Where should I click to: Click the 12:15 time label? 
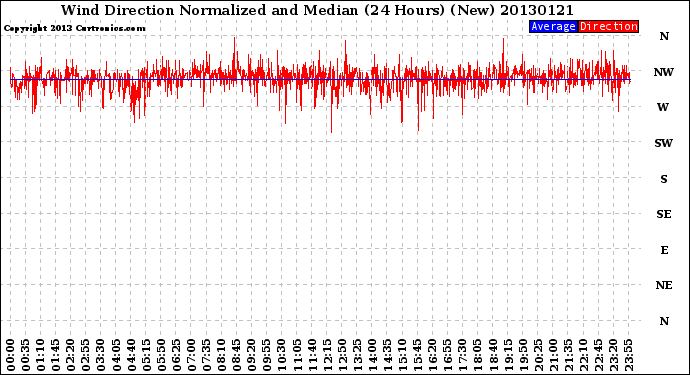327,355
